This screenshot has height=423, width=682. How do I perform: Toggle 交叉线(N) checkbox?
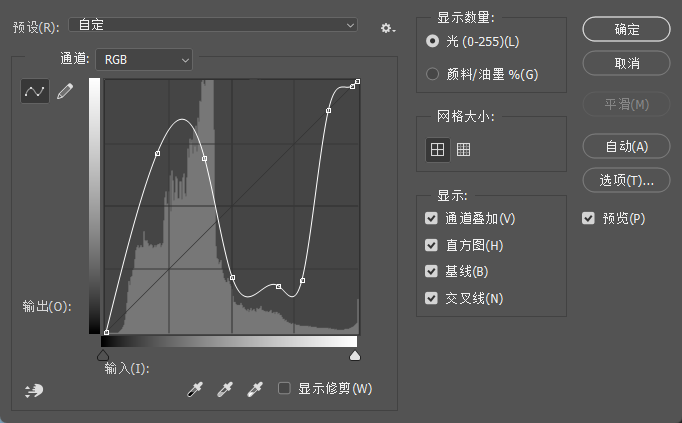[x=431, y=299]
